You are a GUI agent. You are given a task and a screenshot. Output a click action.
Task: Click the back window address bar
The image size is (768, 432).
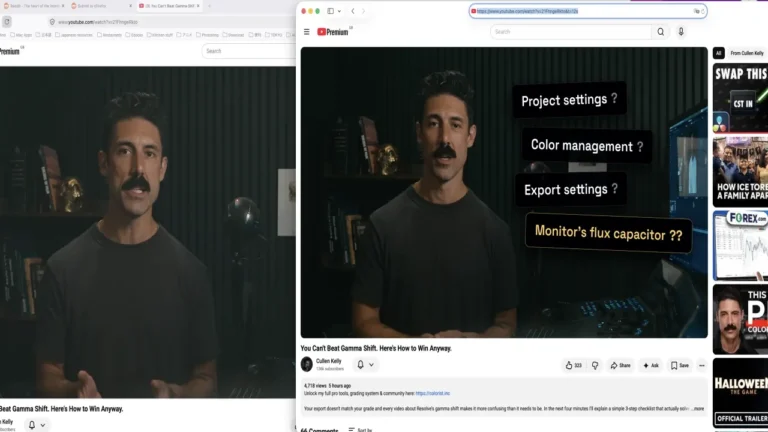click(169, 22)
